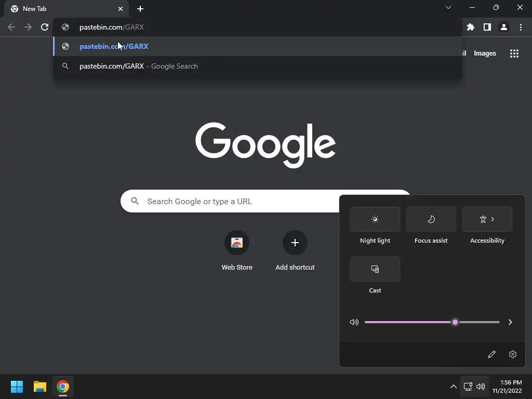Open the Windows Start menu
Screen dimensions: 532x399
pyautogui.click(x=17, y=387)
